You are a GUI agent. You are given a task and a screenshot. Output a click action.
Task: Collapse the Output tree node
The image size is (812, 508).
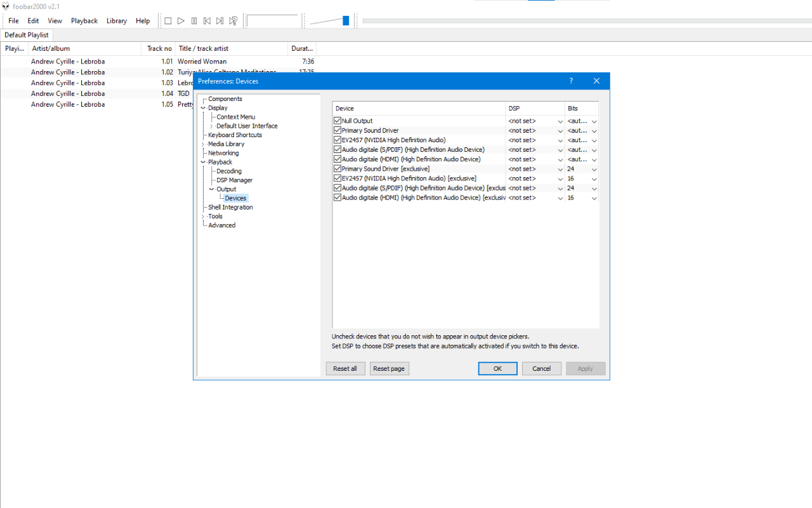pyautogui.click(x=211, y=189)
